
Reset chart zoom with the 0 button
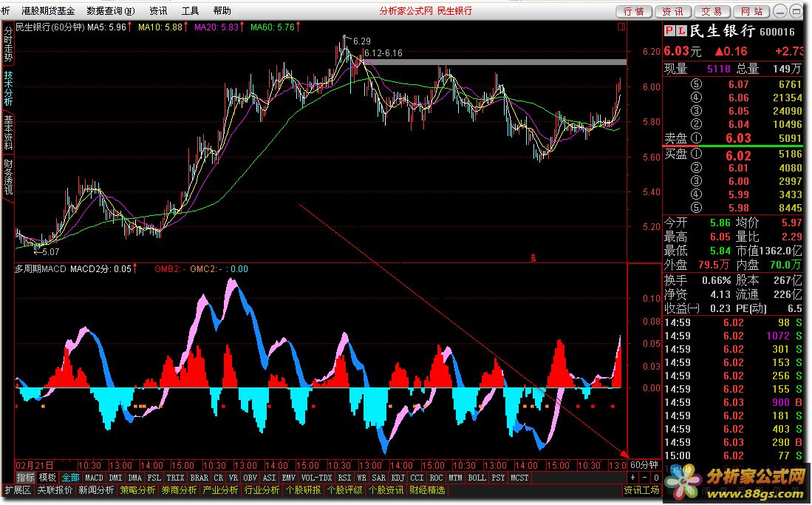655,478
